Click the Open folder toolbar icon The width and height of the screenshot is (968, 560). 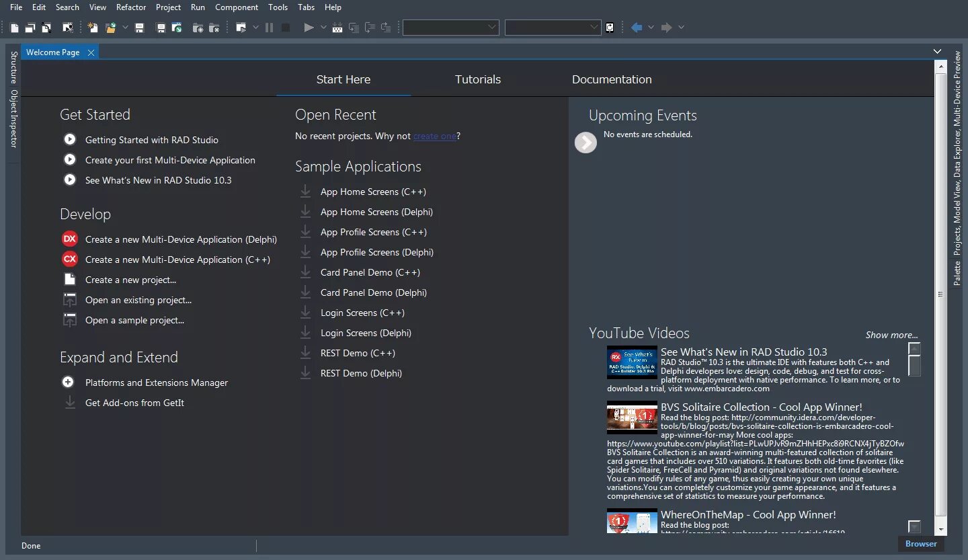pos(110,28)
